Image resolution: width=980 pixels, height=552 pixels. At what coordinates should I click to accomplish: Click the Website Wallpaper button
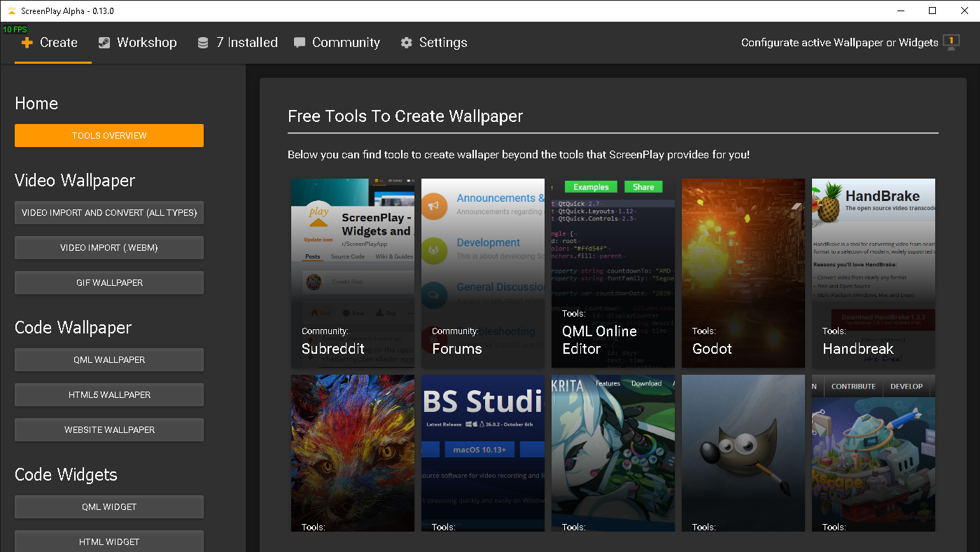point(109,430)
